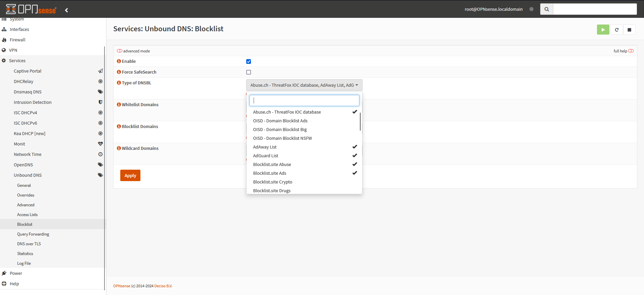Close the Type of DNSBL dropdown button
The image size is (644, 295).
304,85
